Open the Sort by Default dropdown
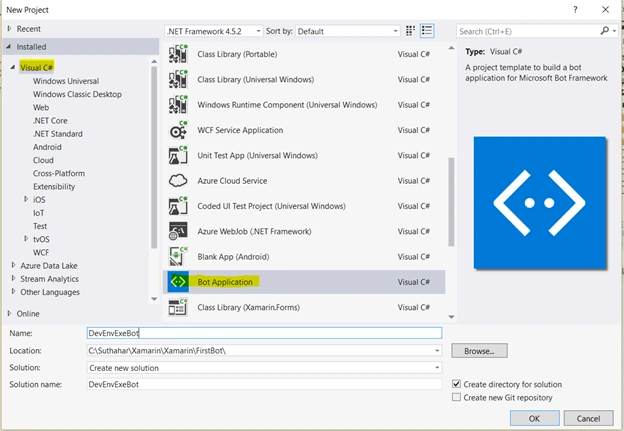624x431 pixels. click(348, 31)
